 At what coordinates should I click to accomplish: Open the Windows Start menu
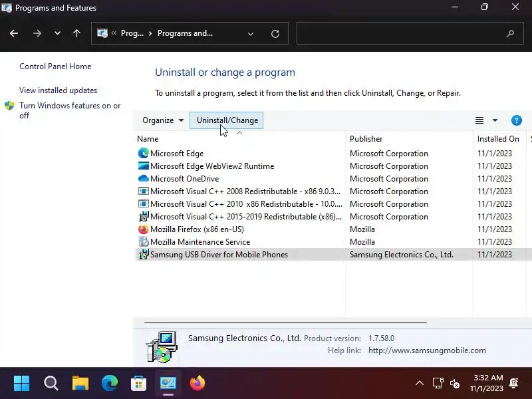pyautogui.click(x=22, y=384)
